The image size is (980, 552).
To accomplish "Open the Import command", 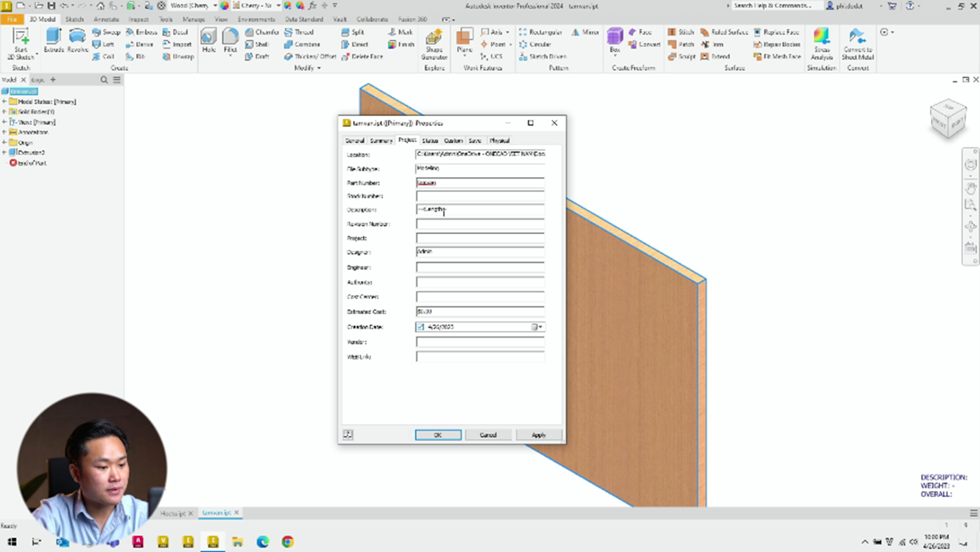I will (x=177, y=45).
